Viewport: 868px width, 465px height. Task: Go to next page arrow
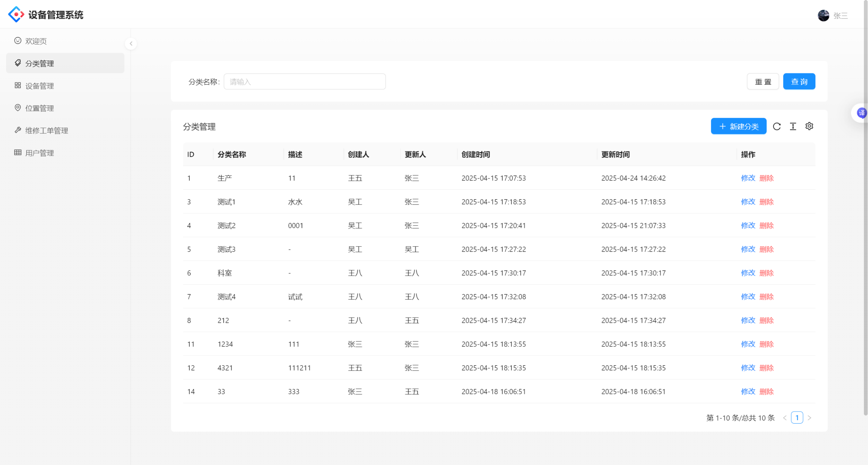pyautogui.click(x=809, y=418)
